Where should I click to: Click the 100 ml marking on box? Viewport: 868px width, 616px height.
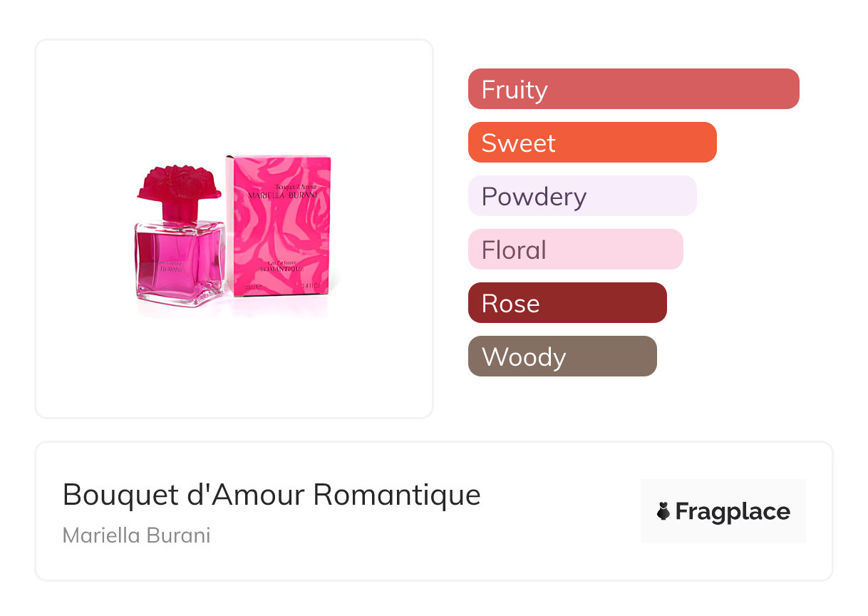point(249,287)
